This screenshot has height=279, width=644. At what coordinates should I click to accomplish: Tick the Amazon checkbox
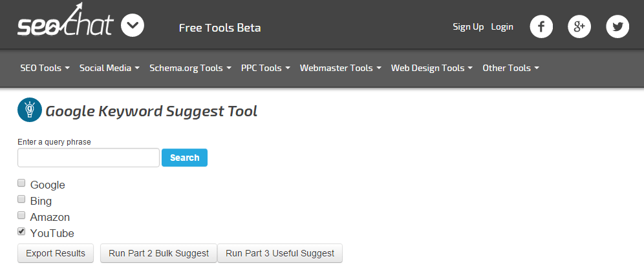click(21, 216)
